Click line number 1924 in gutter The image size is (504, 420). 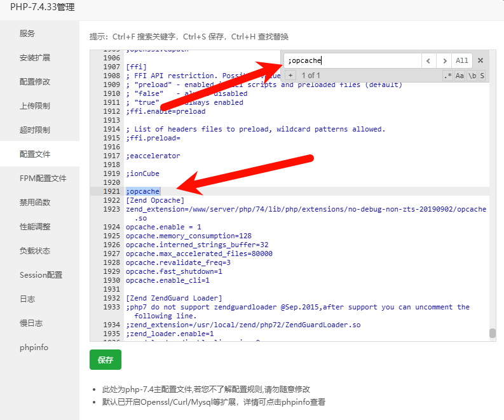tap(111, 227)
